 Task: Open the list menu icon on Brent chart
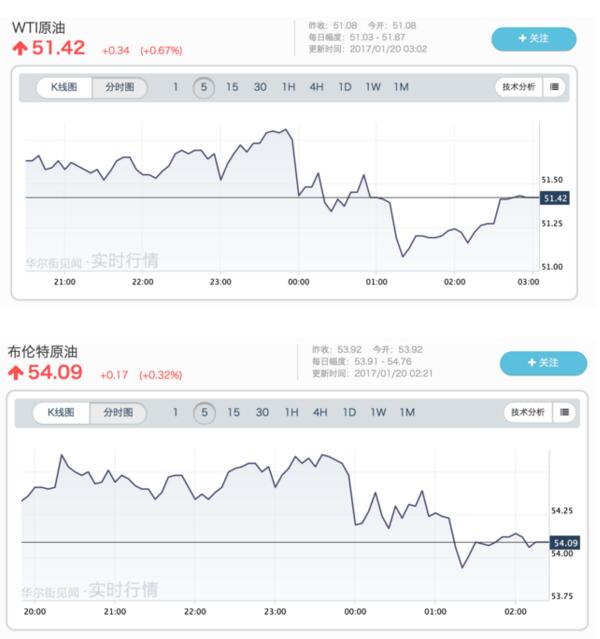click(x=565, y=412)
